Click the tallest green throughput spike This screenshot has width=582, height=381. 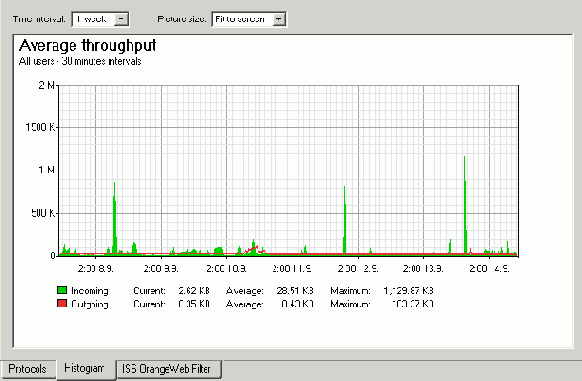[465, 205]
